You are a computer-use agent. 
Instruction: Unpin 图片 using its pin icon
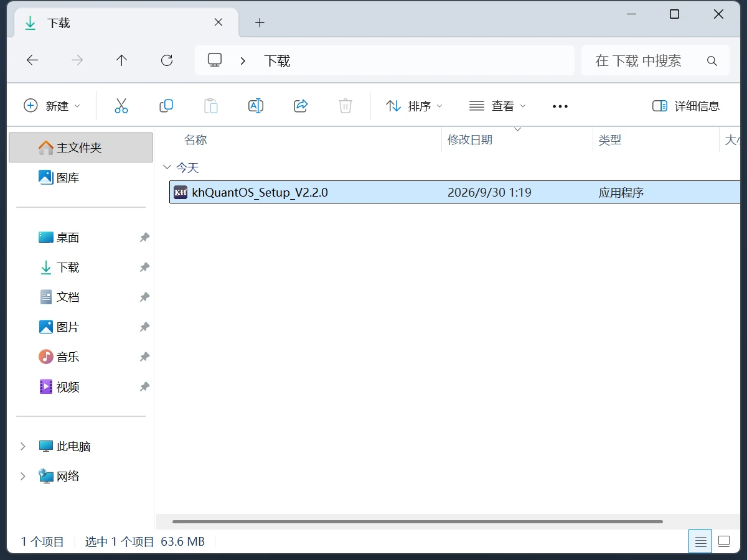click(144, 327)
